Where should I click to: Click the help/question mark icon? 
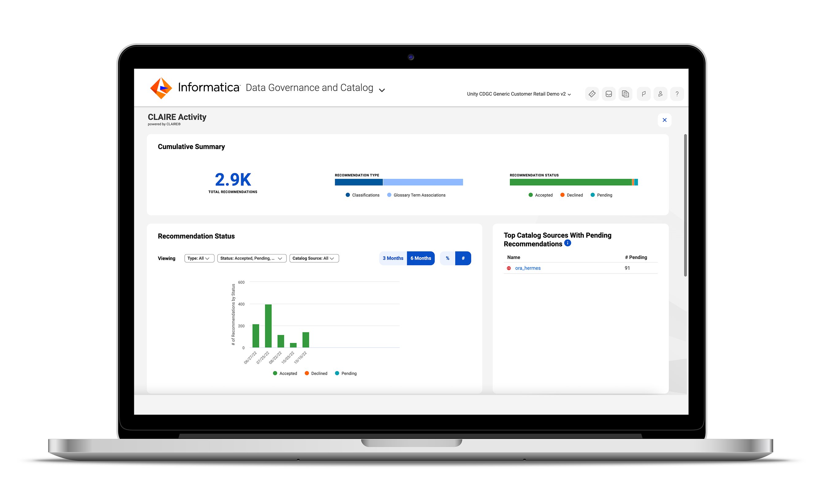pyautogui.click(x=677, y=93)
